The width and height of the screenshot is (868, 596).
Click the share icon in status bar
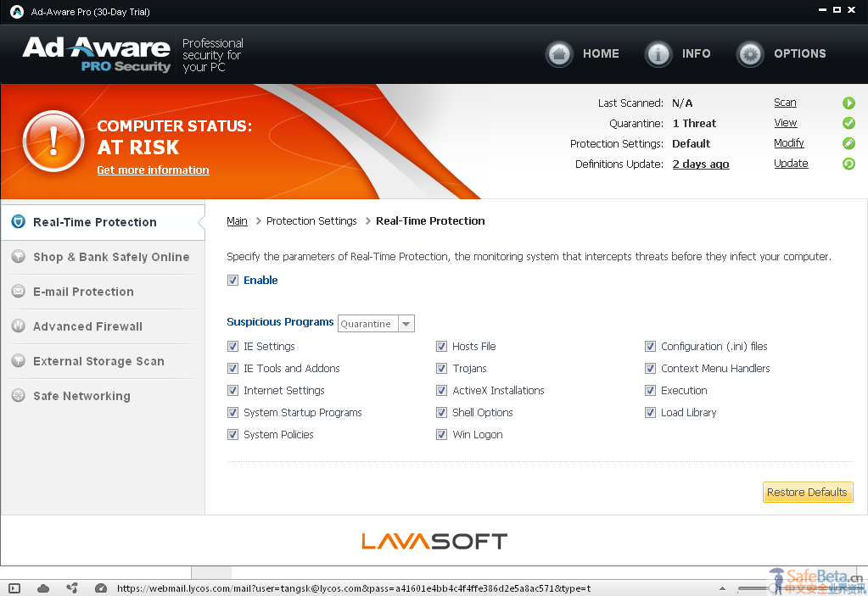(72, 588)
